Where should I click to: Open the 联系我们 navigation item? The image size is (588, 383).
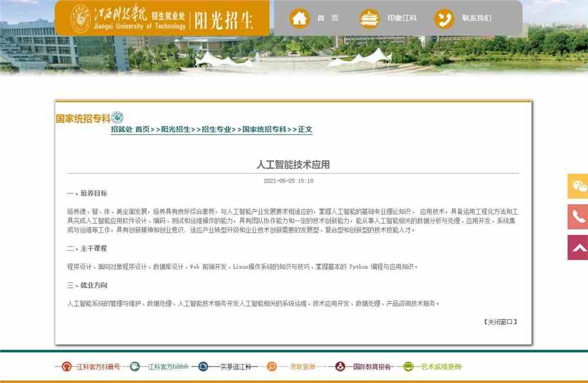tap(477, 18)
